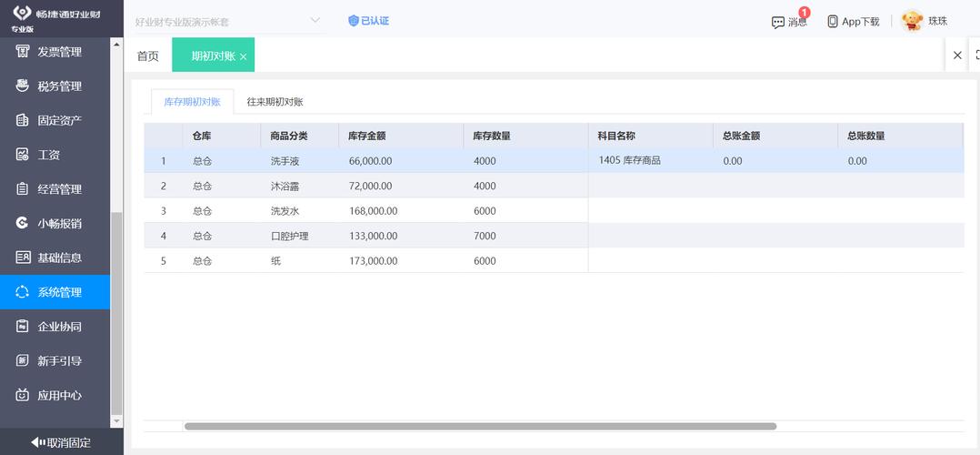This screenshot has height=455, width=980.
Task: Click the 库存金额 column header
Action: [x=401, y=136]
